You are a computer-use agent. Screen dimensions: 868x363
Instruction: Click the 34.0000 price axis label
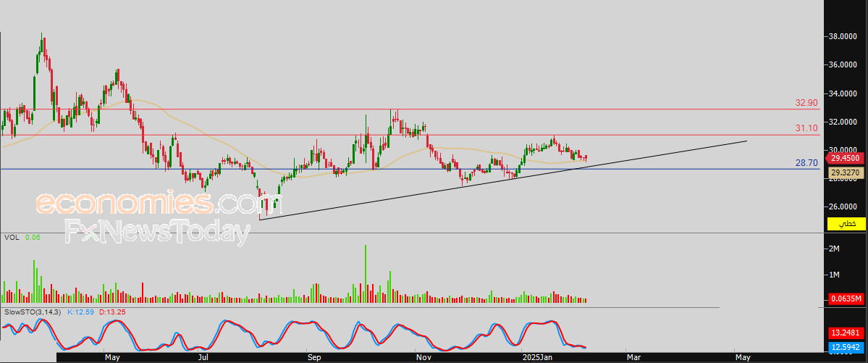pos(843,93)
